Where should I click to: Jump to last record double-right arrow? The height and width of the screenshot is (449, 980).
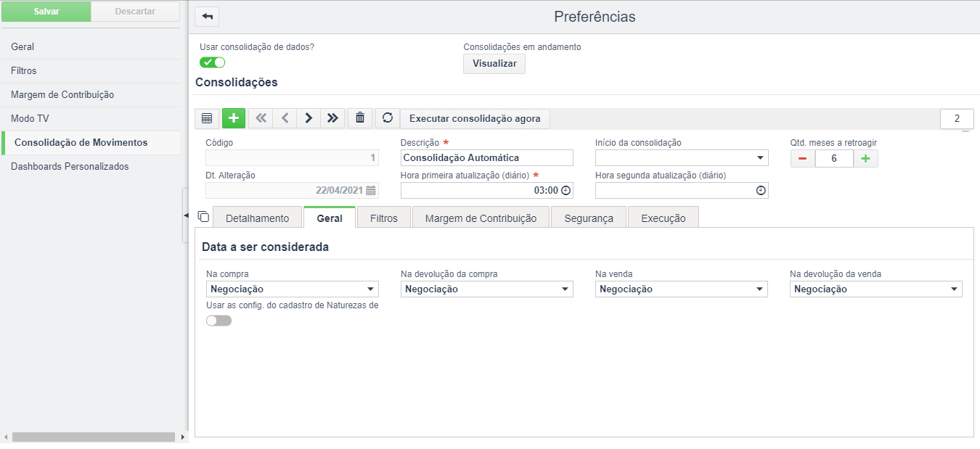332,118
